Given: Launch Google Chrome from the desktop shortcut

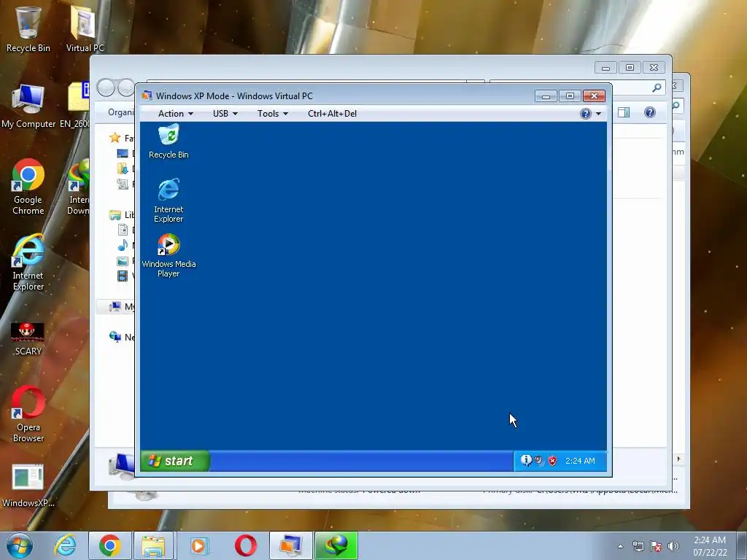Looking at the screenshot, I should (x=28, y=187).
